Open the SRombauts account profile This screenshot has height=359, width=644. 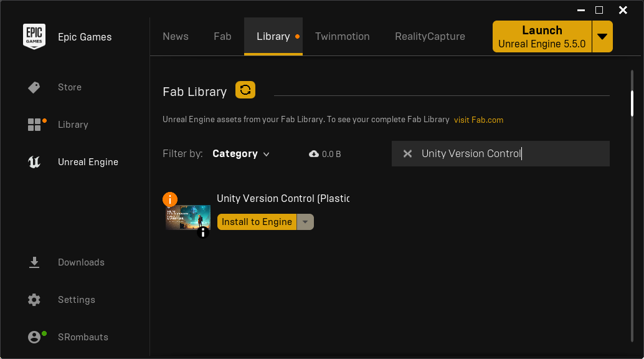point(83,337)
